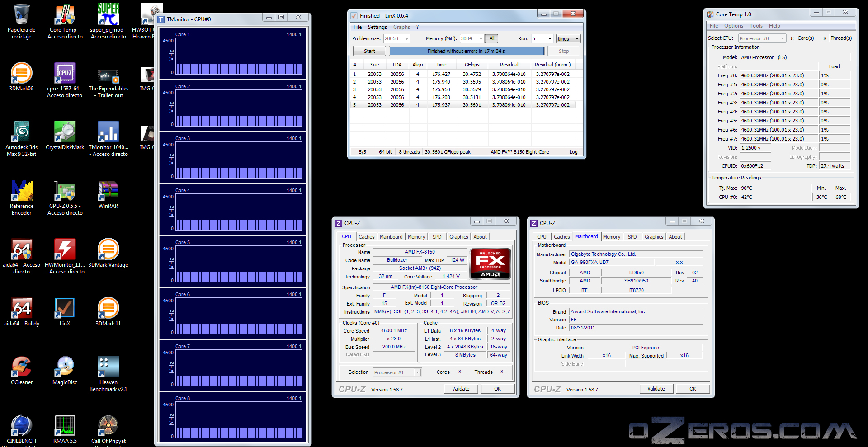868x447 pixels.
Task: Click OK in left CPU-Z window
Action: (x=497, y=389)
